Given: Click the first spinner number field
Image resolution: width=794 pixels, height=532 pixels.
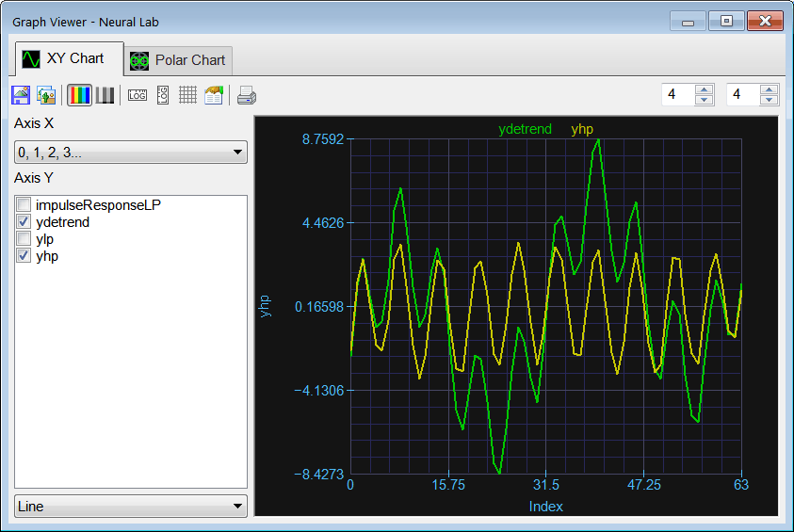Looking at the screenshot, I should point(678,94).
